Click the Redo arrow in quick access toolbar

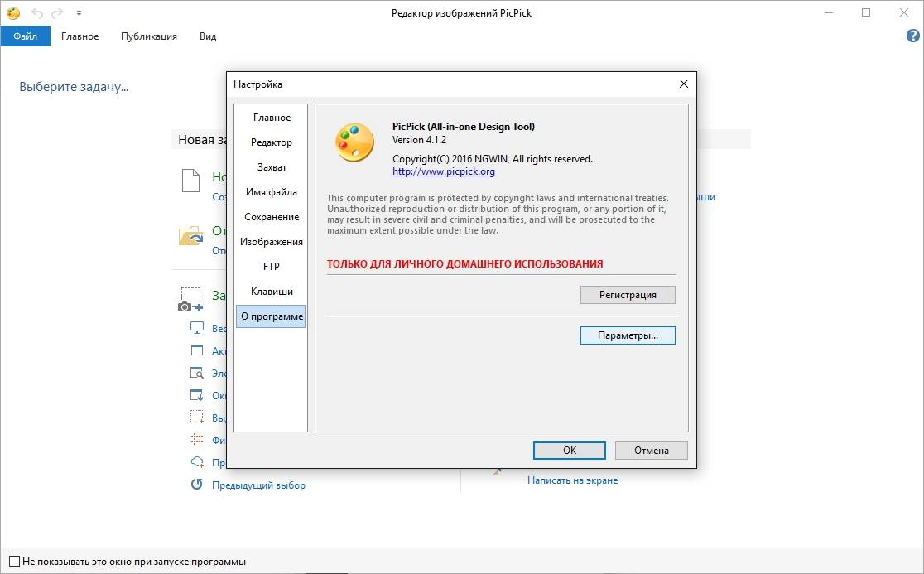coord(57,13)
